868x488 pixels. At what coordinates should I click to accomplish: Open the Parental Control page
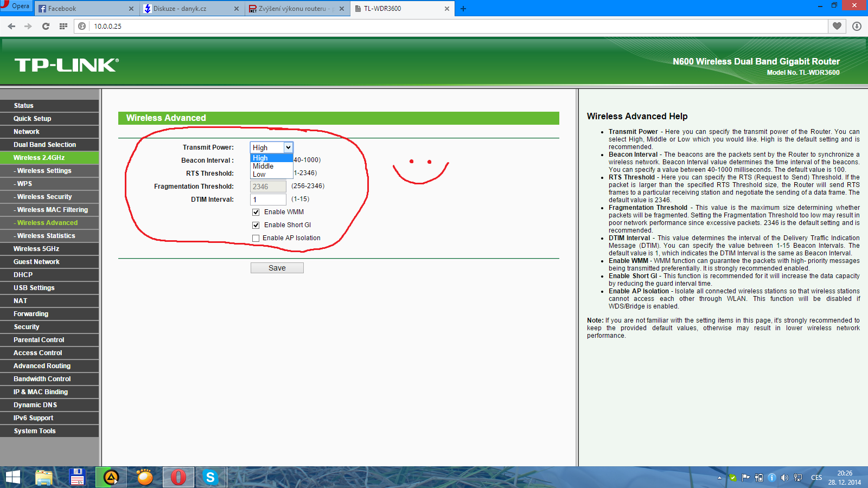49,340
